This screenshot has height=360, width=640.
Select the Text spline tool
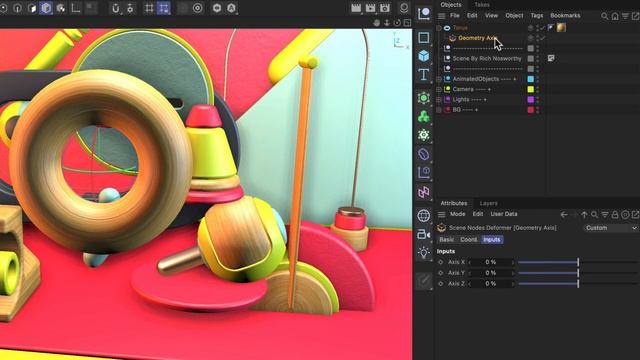424,75
